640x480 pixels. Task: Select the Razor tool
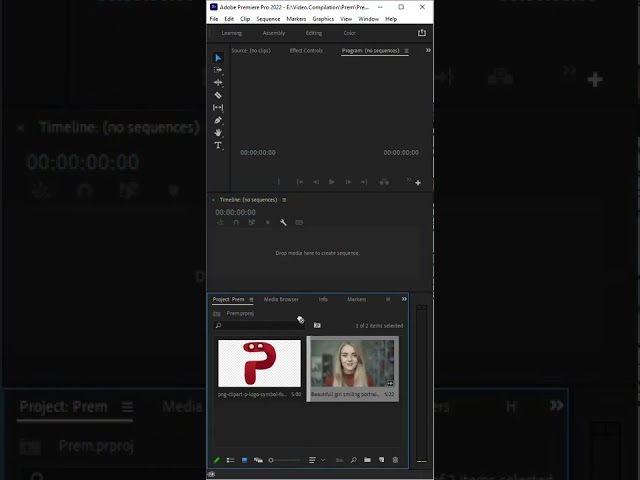pyautogui.click(x=218, y=95)
